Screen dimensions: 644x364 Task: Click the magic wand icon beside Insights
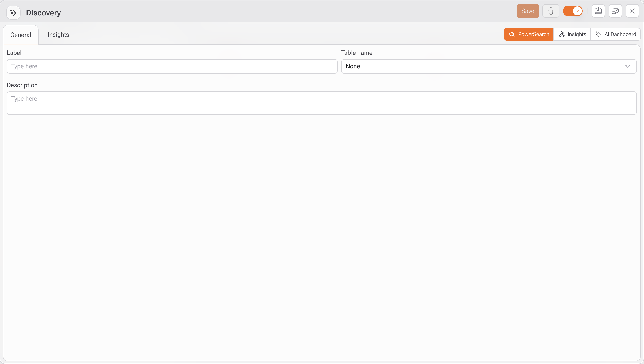tap(561, 34)
